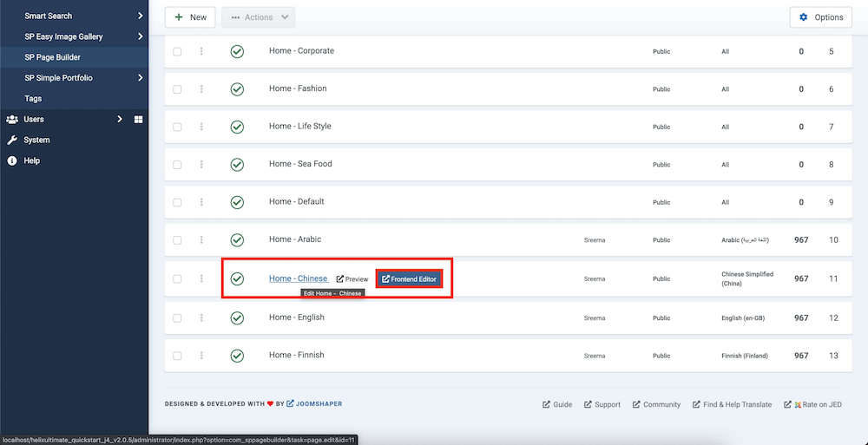Expand the SP Simple Portfolio arrow

click(140, 78)
